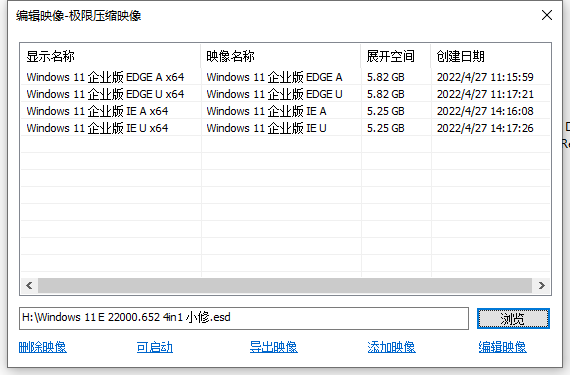
Task: Click the 5.25 GB cell in IE U row
Action: (x=385, y=128)
